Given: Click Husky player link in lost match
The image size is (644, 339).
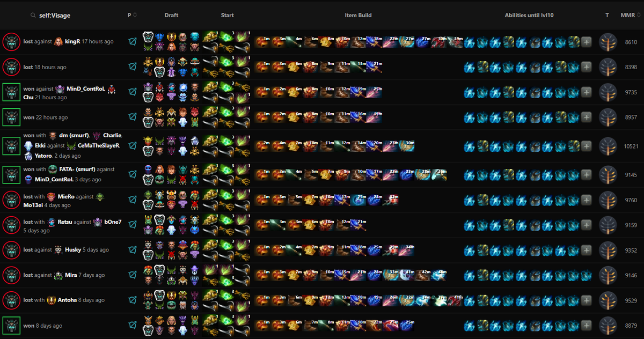Looking at the screenshot, I should (72, 249).
